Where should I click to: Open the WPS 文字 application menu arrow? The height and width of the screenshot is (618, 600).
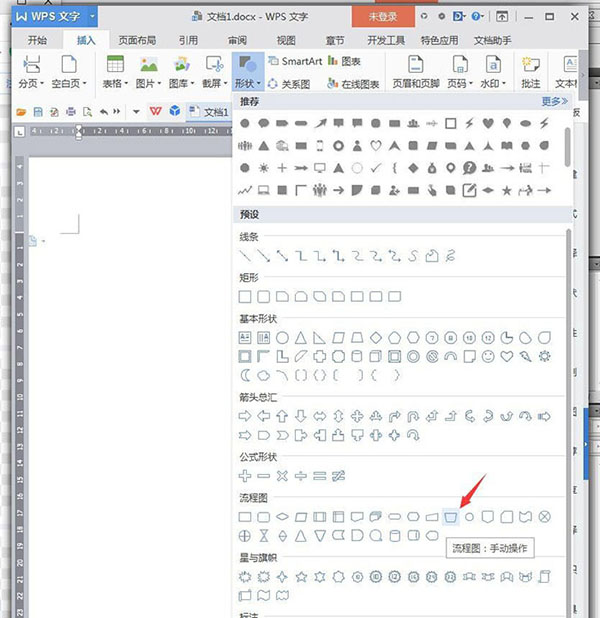click(x=92, y=16)
